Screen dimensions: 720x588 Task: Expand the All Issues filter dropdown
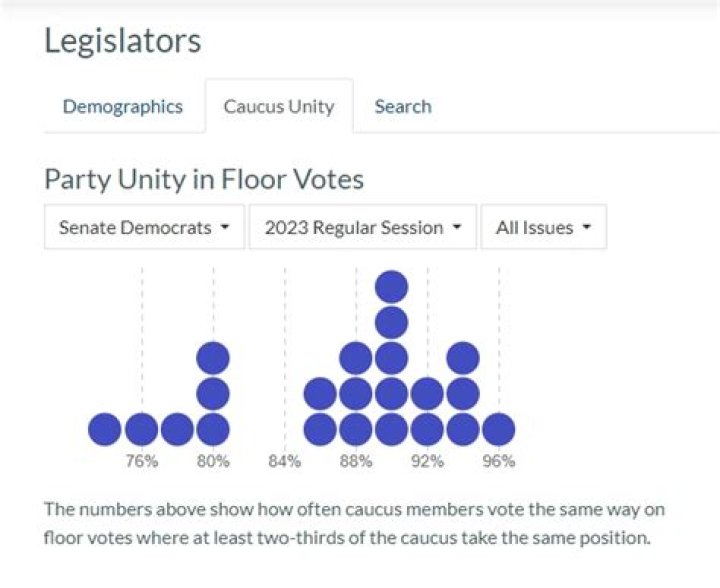click(543, 227)
